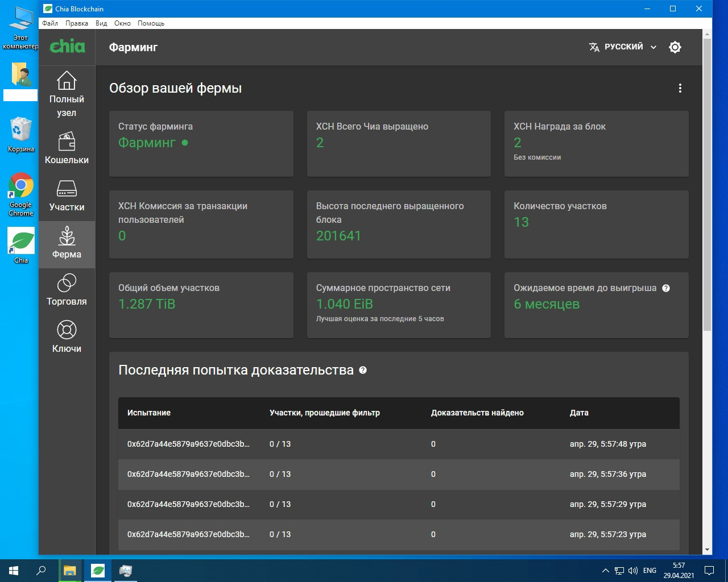
Task: Click the Windows Start button
Action: (x=14, y=571)
